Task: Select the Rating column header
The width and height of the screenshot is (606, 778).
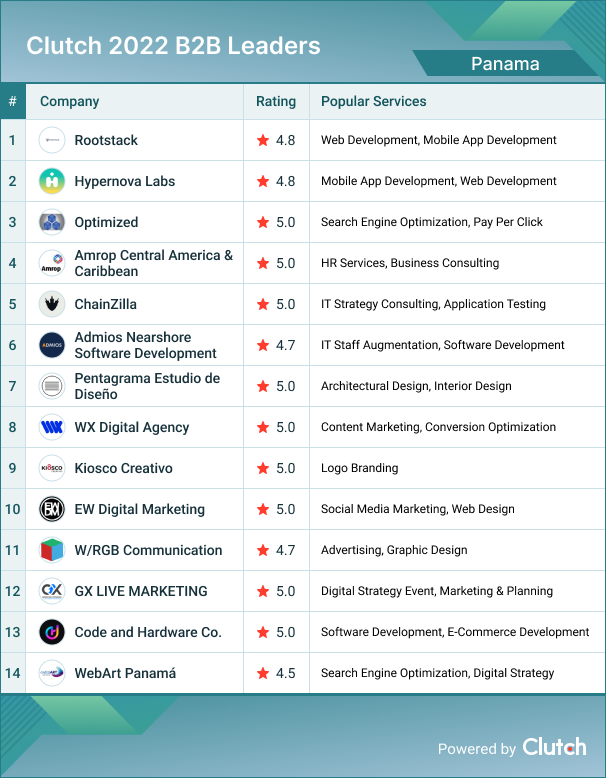Action: (x=276, y=101)
